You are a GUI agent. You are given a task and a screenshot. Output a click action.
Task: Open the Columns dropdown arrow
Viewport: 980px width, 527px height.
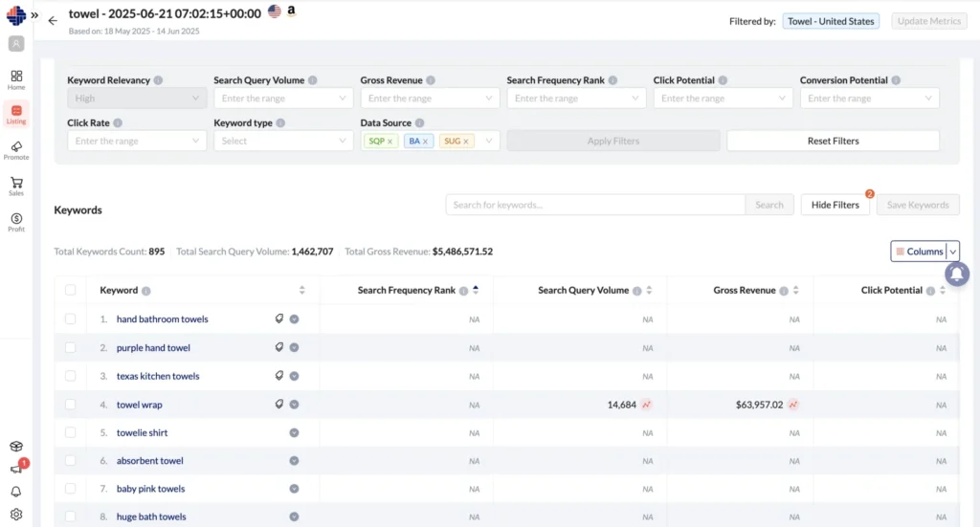952,252
